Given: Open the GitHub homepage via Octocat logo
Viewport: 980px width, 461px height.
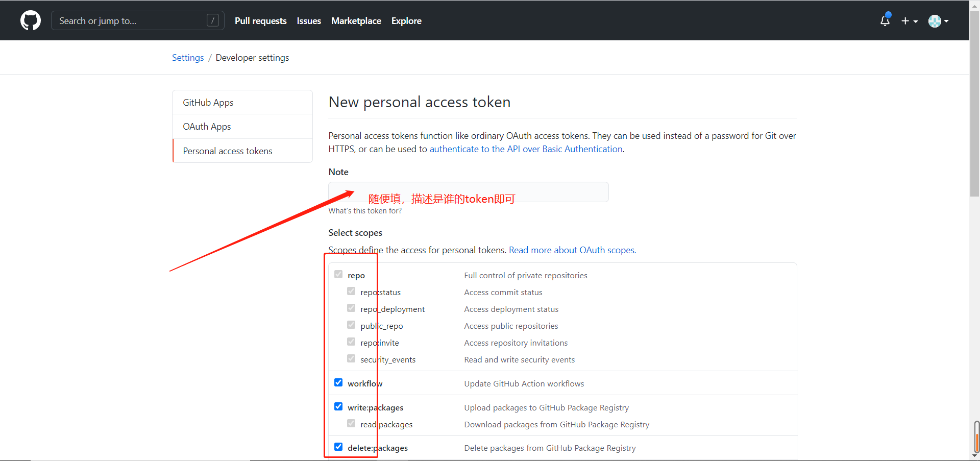Looking at the screenshot, I should point(31,20).
